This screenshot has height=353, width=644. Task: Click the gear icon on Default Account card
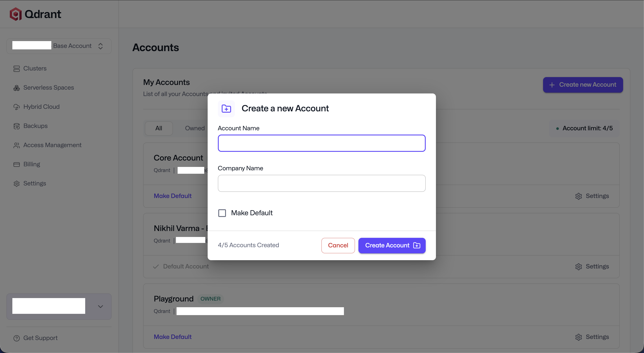coord(578,267)
